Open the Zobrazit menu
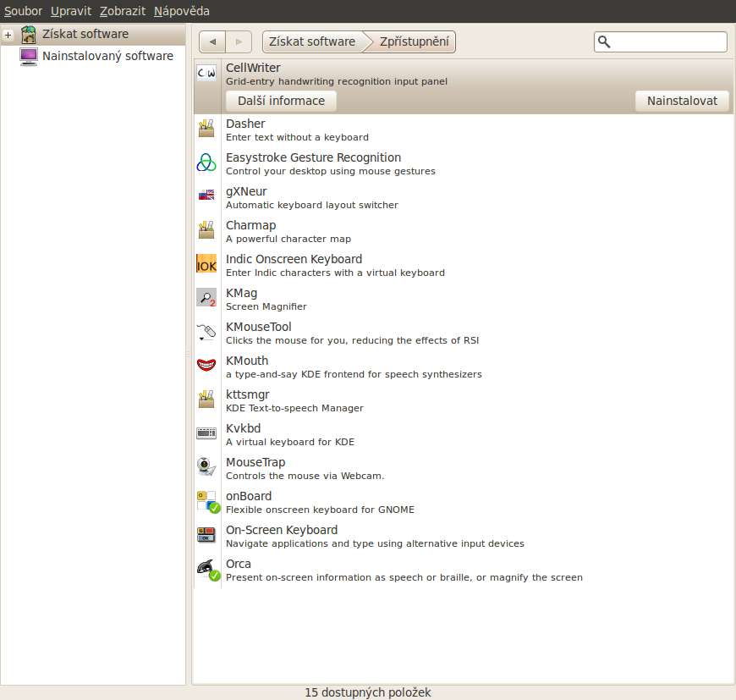736x700 pixels. click(x=122, y=11)
